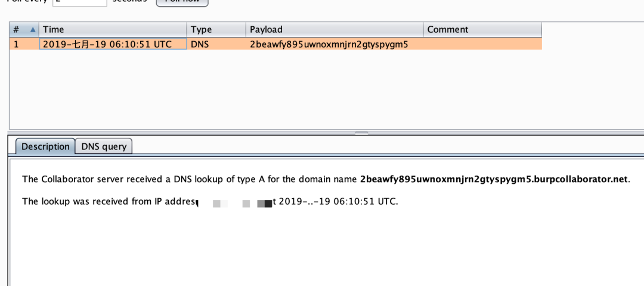Focus the poll interval seconds field

(79, 2)
